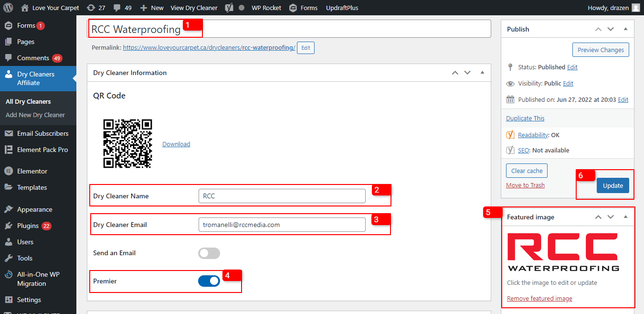Move the Publish box up
Image resolution: width=644 pixels, height=314 pixels.
[598, 29]
